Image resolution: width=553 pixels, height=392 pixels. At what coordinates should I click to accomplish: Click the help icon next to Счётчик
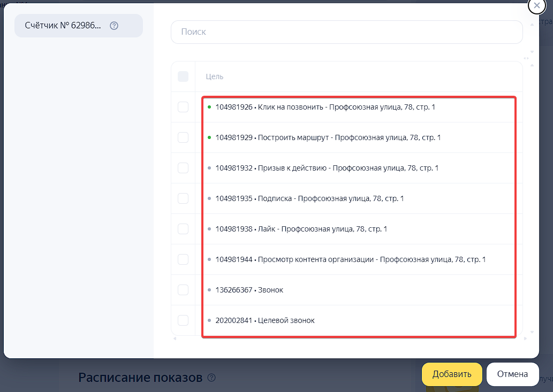114,26
